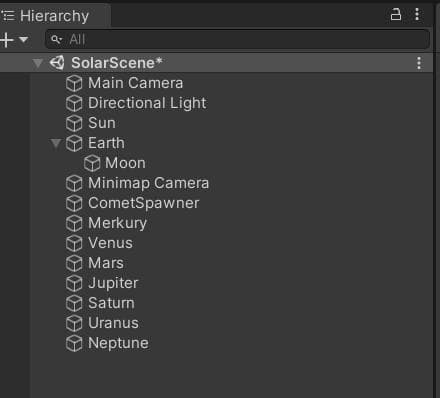440x398 pixels.
Task: Click the Unity logo next to SolarScene
Action: pos(57,63)
